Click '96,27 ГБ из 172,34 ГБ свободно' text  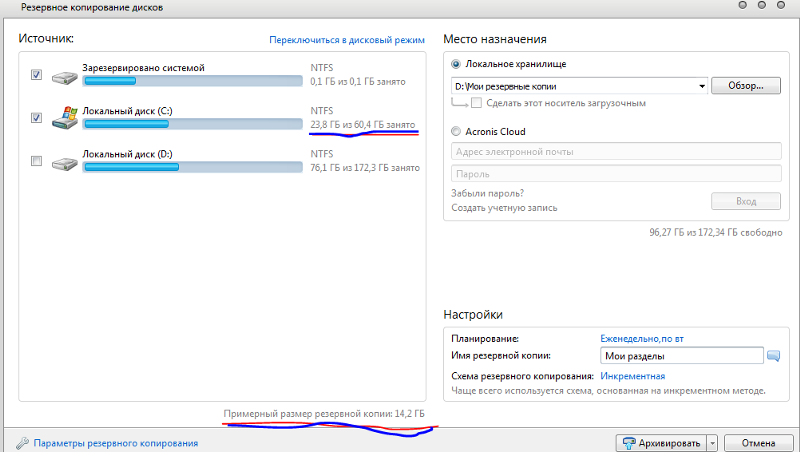pyautogui.click(x=716, y=233)
